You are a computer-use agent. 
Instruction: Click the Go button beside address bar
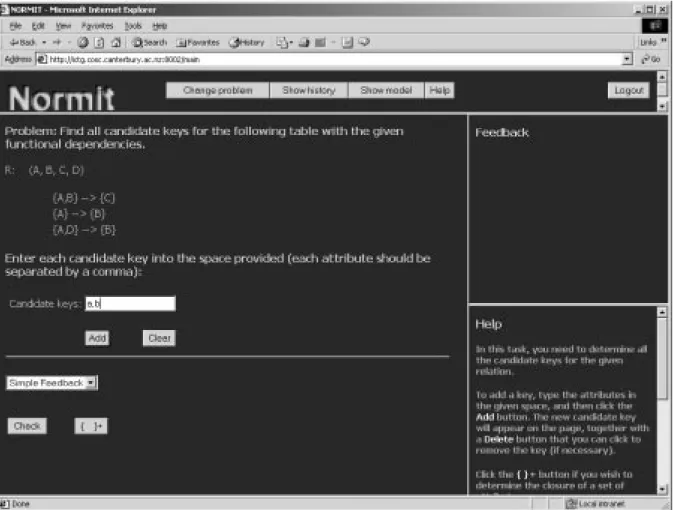pyautogui.click(x=651, y=59)
